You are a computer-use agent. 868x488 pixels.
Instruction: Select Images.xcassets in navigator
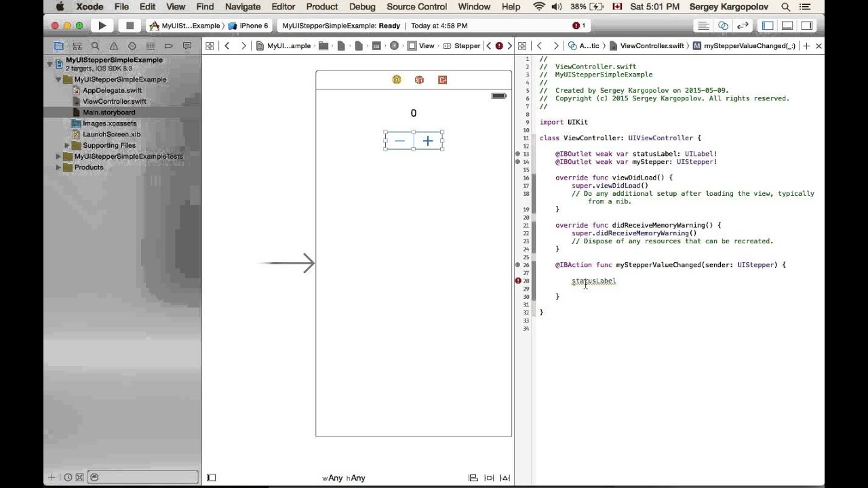point(109,123)
